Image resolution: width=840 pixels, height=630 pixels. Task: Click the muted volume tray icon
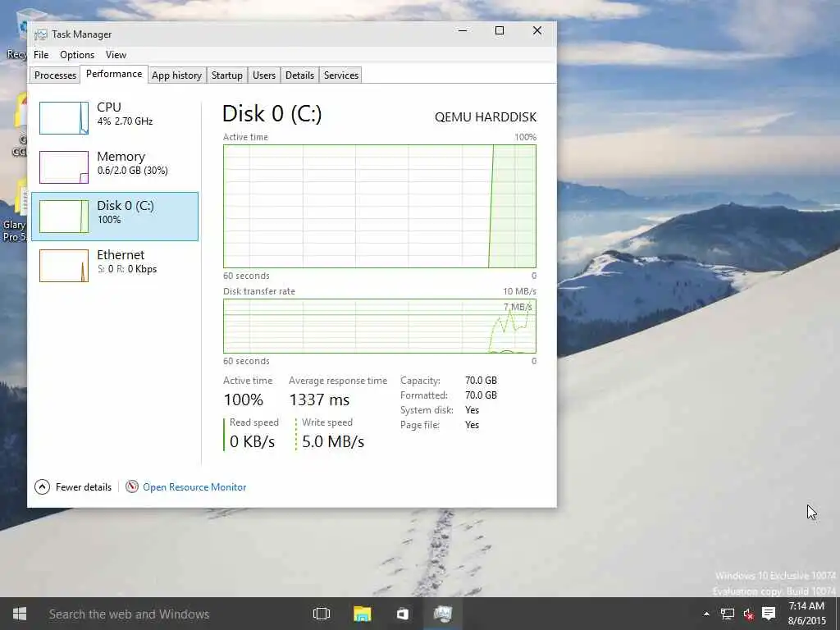(748, 614)
